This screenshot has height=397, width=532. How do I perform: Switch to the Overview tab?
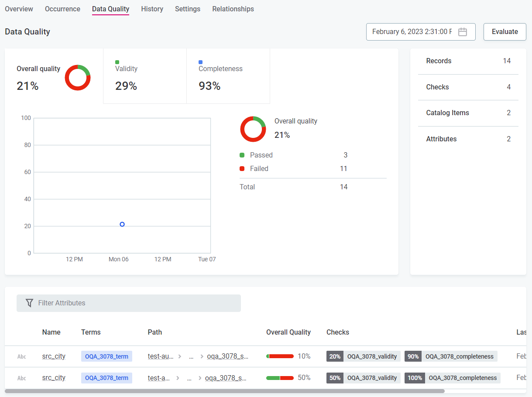pyautogui.click(x=19, y=9)
